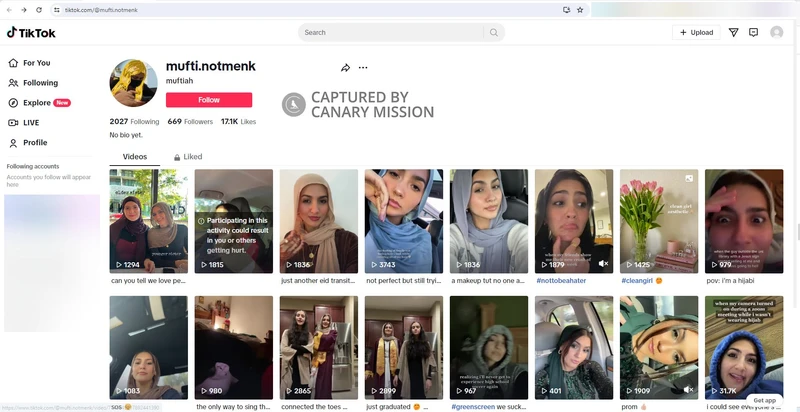The width and height of the screenshot is (800, 412).
Task: Click the 'the only way to sing th...' caption
Action: 233,406
